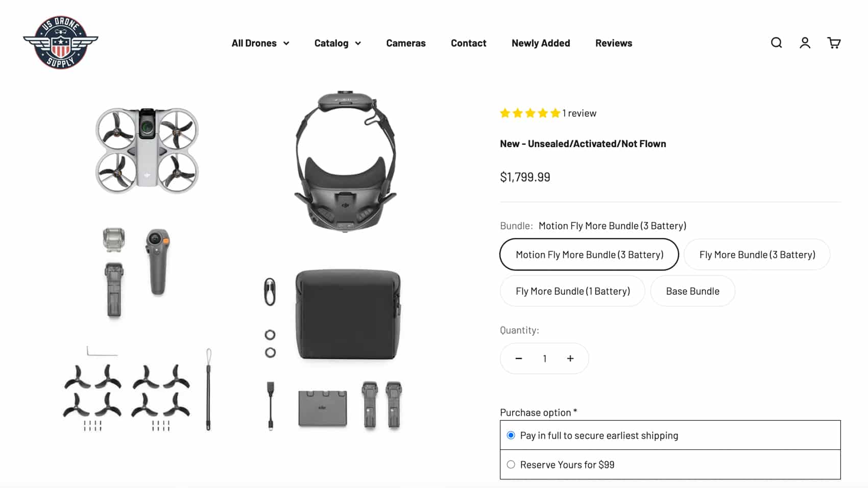Viewport: 868px width, 488px height.
Task: Open the shopping cart icon
Action: click(833, 43)
